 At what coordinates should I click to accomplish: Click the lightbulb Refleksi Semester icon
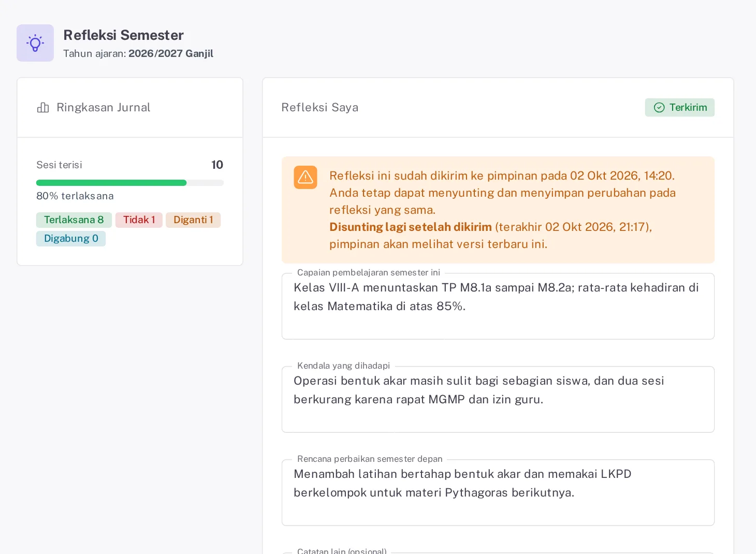(x=35, y=43)
